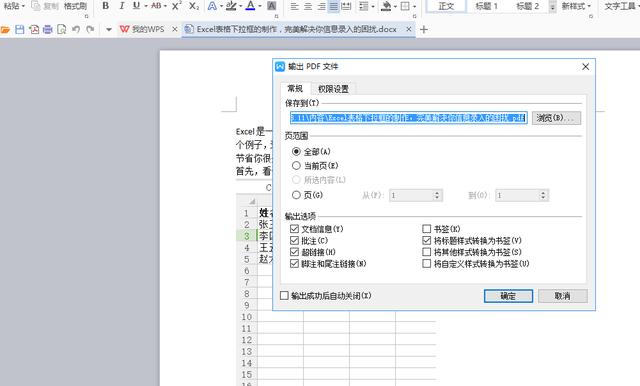This screenshot has height=386, width=640.
Task: Center-align the paragraph text
Action: click(x=308, y=6)
